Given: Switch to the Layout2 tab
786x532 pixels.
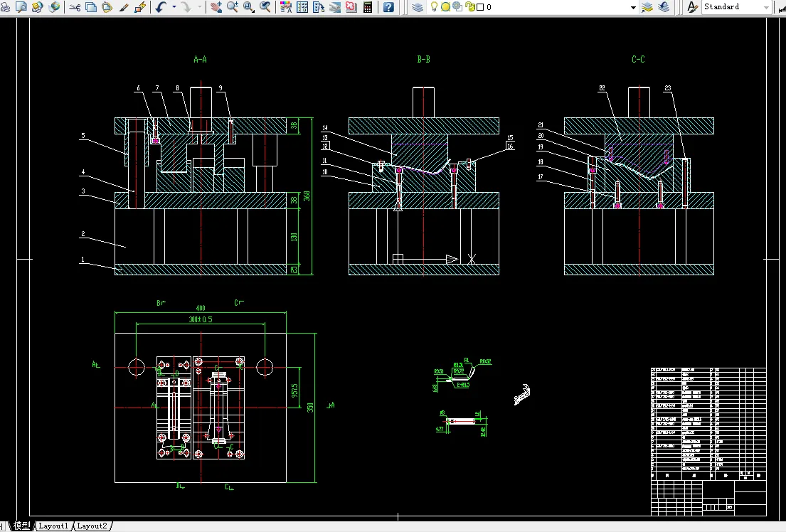Looking at the screenshot, I should point(92,526).
